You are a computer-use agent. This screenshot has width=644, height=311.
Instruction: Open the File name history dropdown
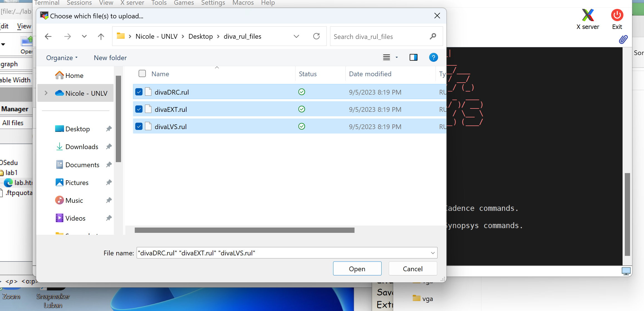click(x=432, y=253)
